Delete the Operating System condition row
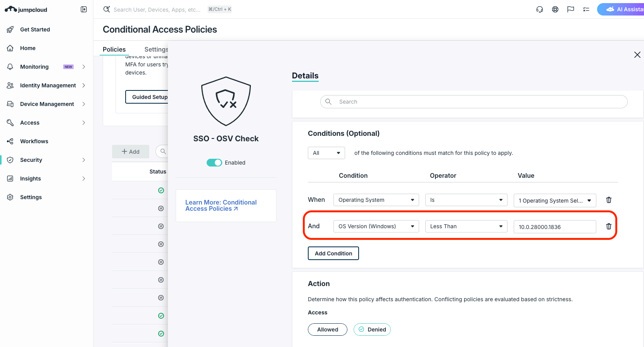The height and width of the screenshot is (347, 644). pyautogui.click(x=609, y=200)
